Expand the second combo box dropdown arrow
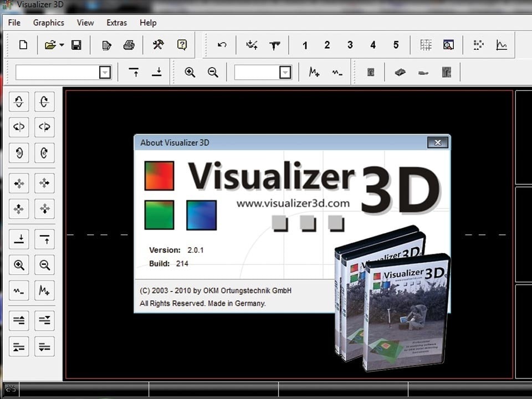 pos(285,73)
